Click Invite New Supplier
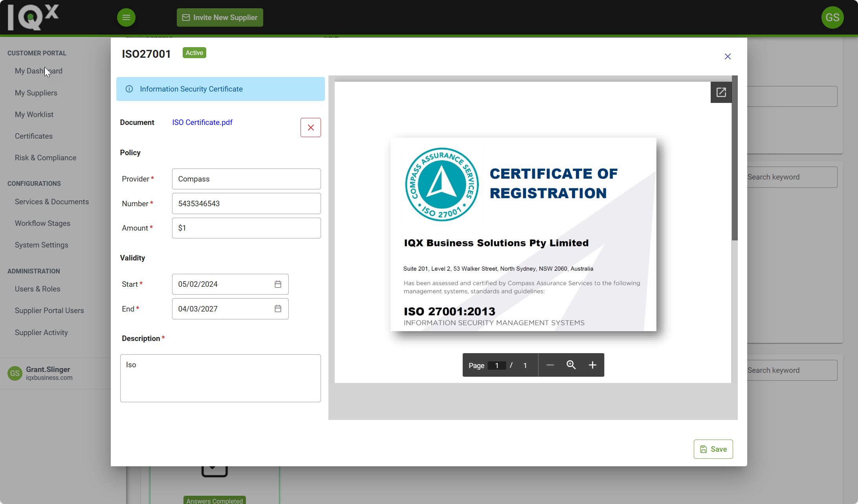Image resolution: width=858 pixels, height=504 pixels. tap(220, 17)
